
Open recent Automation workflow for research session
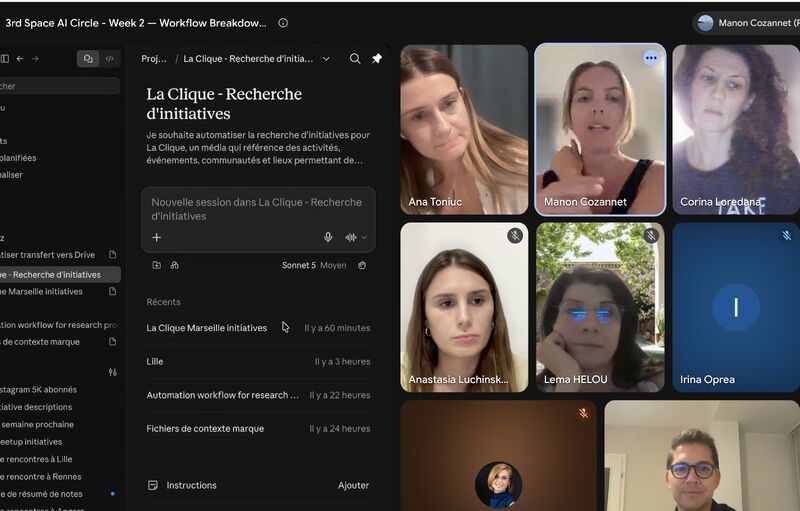[x=258, y=395]
